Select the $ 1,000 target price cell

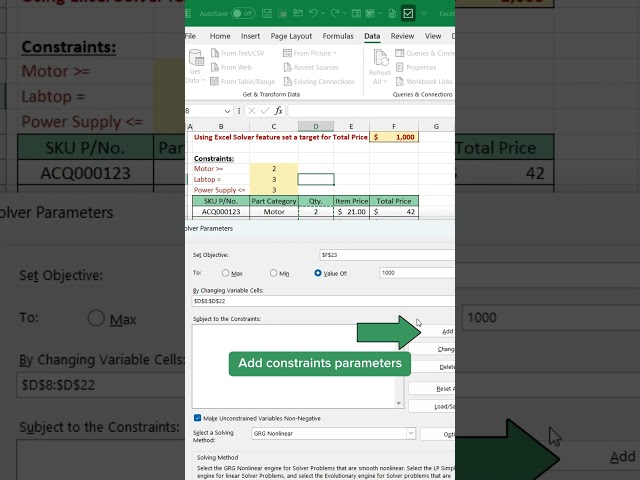pyautogui.click(x=393, y=137)
